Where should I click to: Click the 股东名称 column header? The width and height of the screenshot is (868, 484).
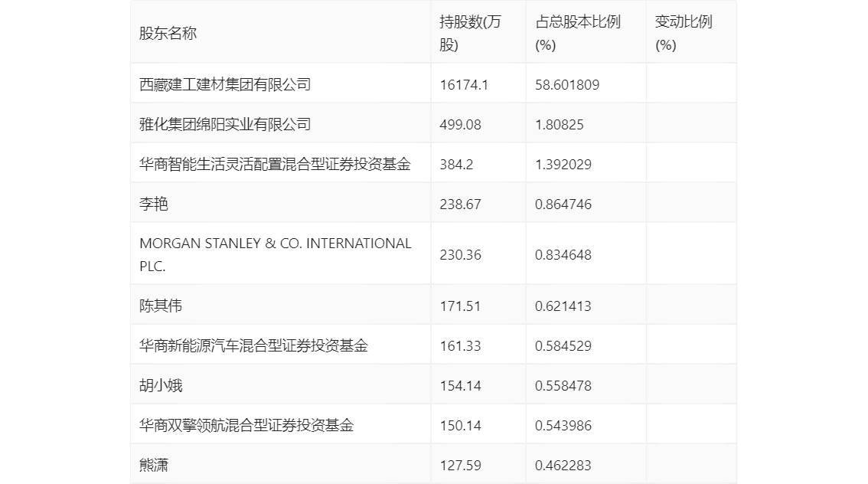point(168,33)
